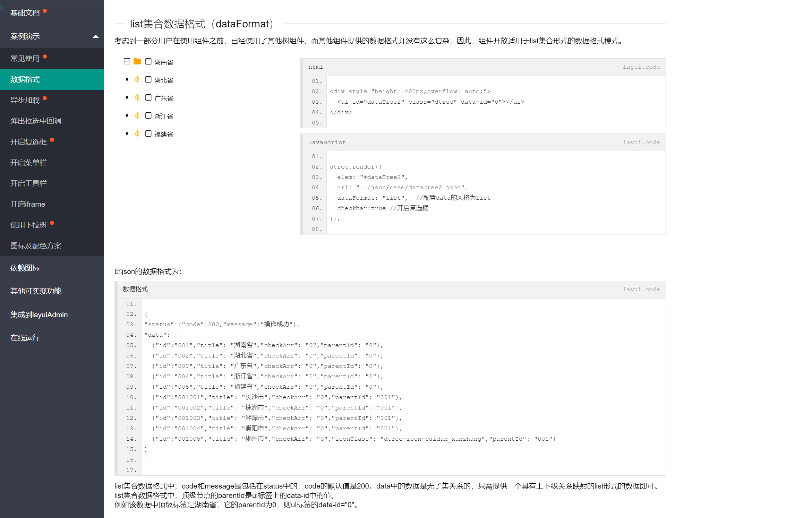Click the leaf icon beside 广东省

pyautogui.click(x=137, y=97)
